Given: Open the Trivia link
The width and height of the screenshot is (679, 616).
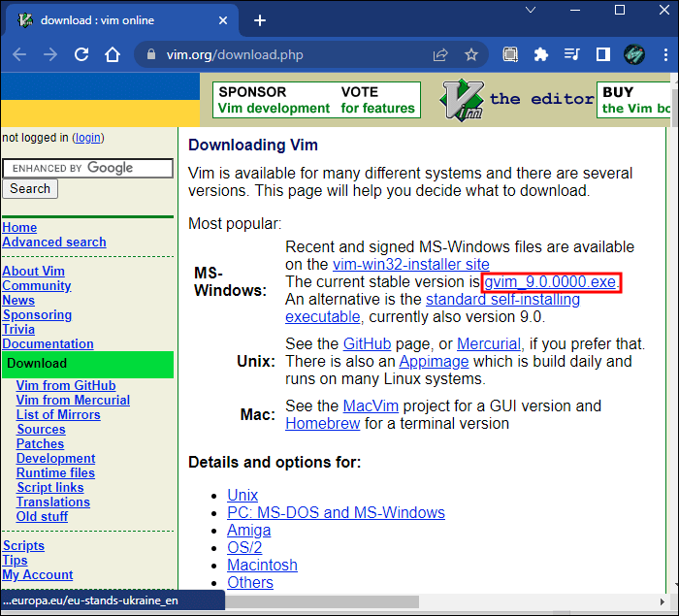Looking at the screenshot, I should [x=18, y=329].
